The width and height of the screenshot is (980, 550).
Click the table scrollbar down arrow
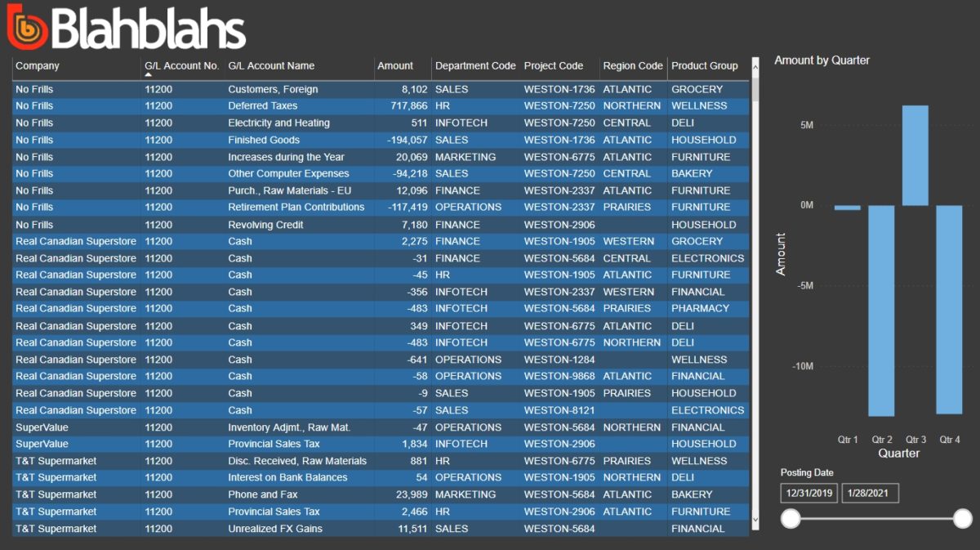[755, 518]
